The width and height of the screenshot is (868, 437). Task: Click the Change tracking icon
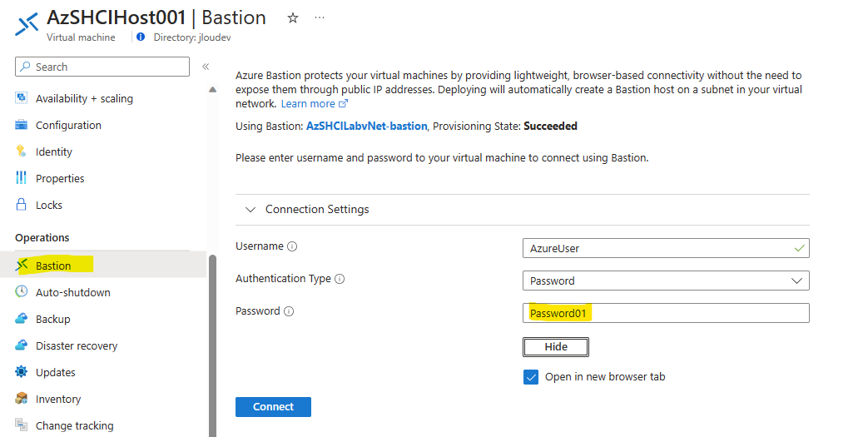pyautogui.click(x=21, y=425)
